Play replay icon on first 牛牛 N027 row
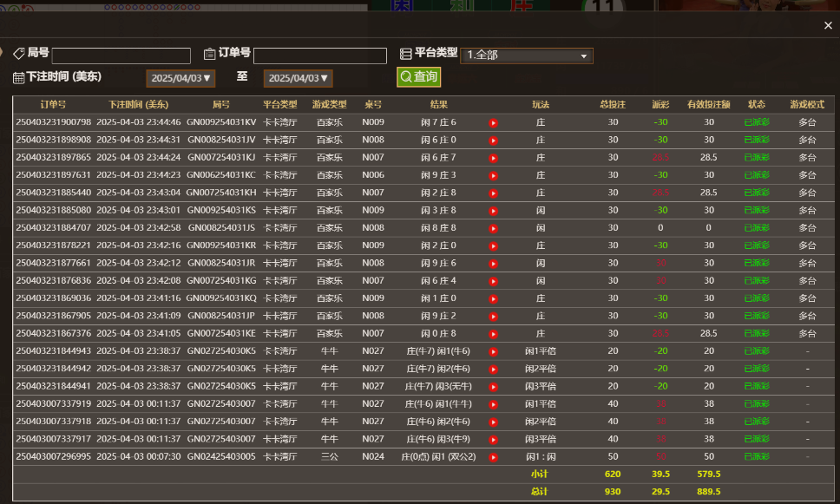The image size is (840, 504). [x=493, y=351]
